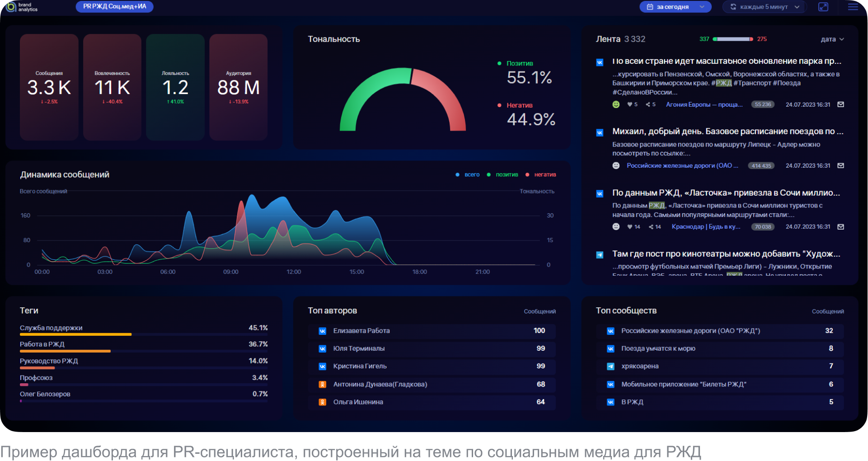Click the 55 236 audience badge
Screen dimensions: 868x461
pos(763,104)
